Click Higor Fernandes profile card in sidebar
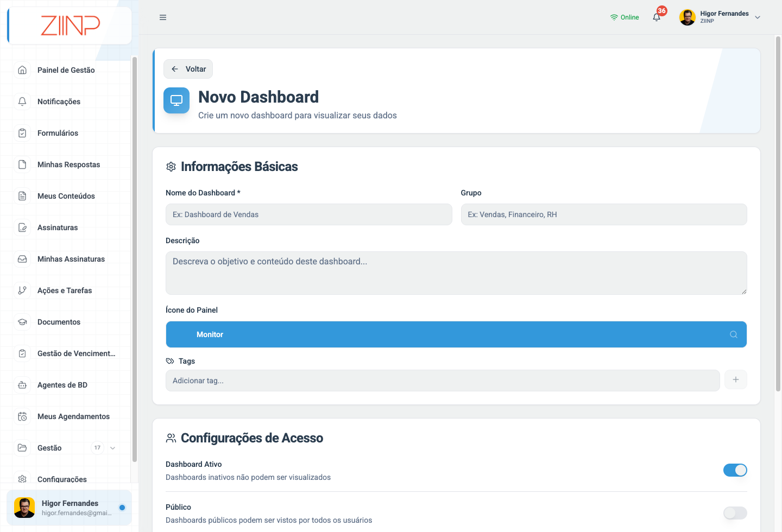Viewport: 782px width, 532px height. point(70,508)
